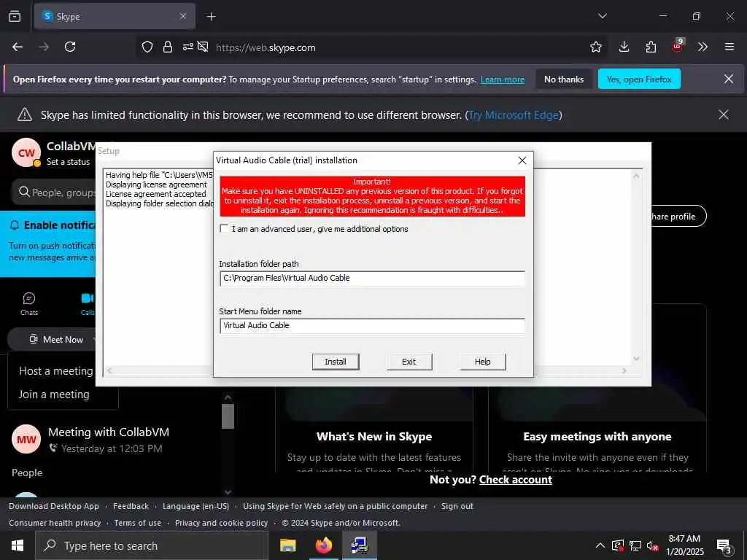Open the 'Meeting with CollabVM' conversation
Screen dimensions: 747x560
pyautogui.click(x=109, y=439)
